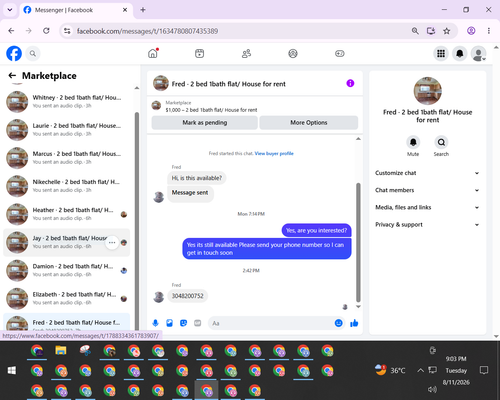This screenshot has width=500, height=400.
Task: Open Chrome profile avatar in toolbar
Action: [471, 31]
